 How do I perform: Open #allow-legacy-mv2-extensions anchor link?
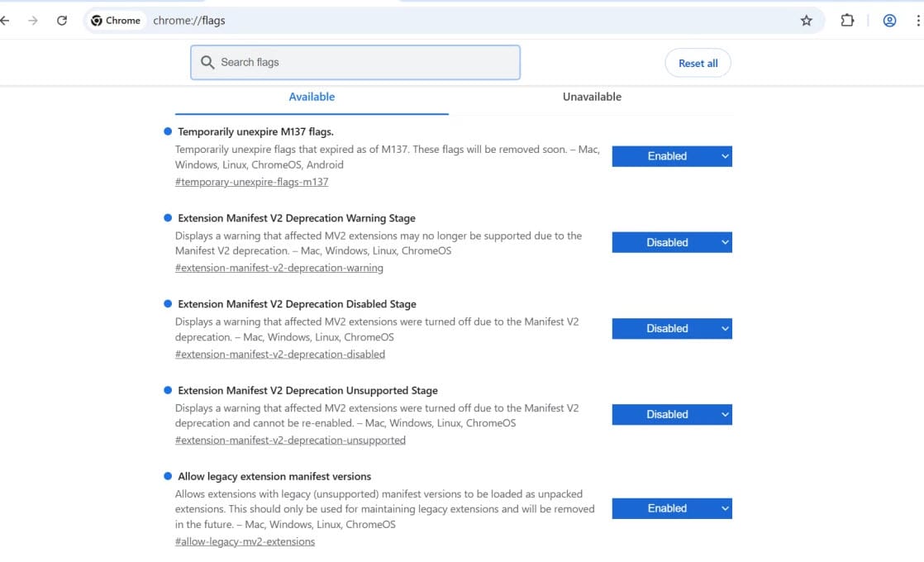[x=245, y=542]
